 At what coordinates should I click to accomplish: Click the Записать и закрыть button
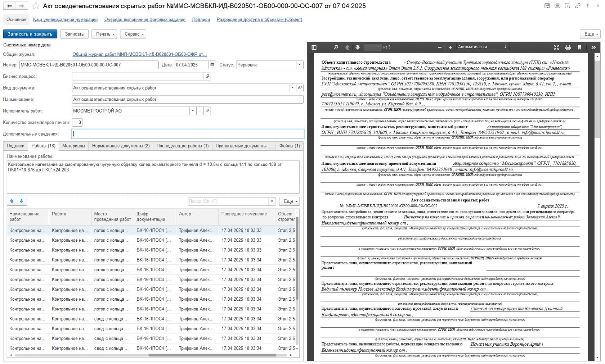click(30, 34)
